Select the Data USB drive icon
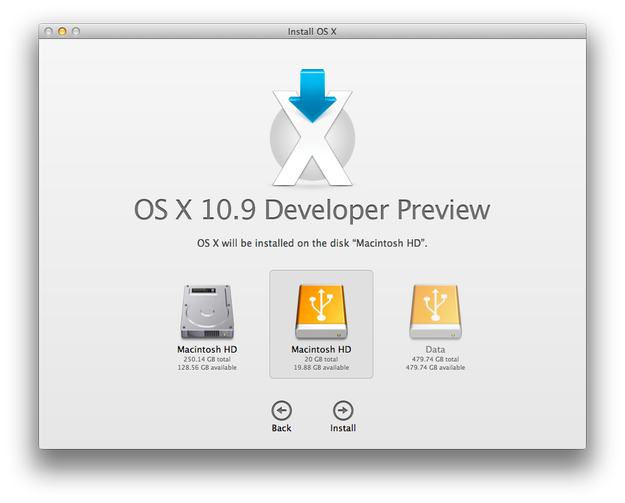625x503 pixels. [435, 312]
